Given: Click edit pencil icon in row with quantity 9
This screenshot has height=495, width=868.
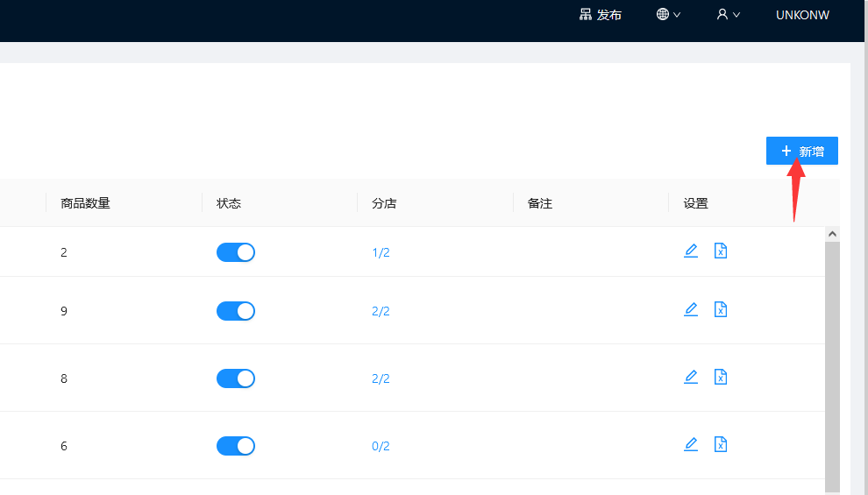Looking at the screenshot, I should 691,309.
